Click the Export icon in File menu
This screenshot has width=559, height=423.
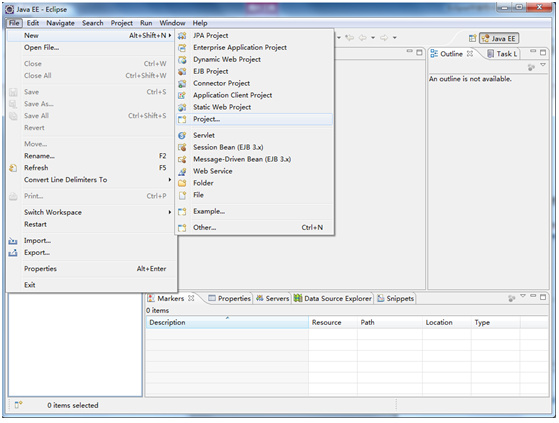click(13, 253)
